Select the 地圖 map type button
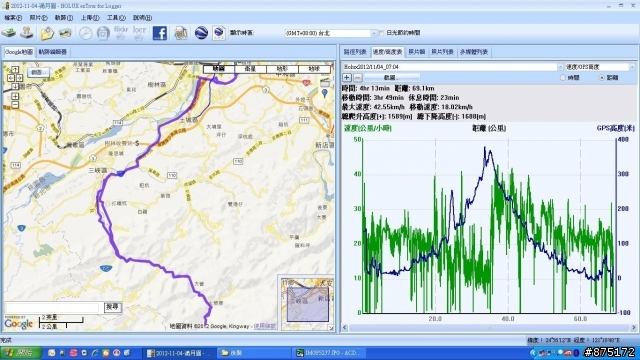This screenshot has height=360, width=640. coord(219,69)
